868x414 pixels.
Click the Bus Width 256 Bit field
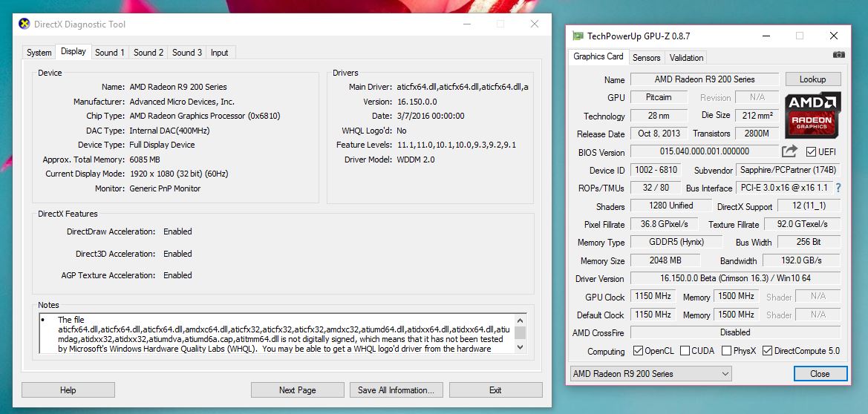(809, 242)
